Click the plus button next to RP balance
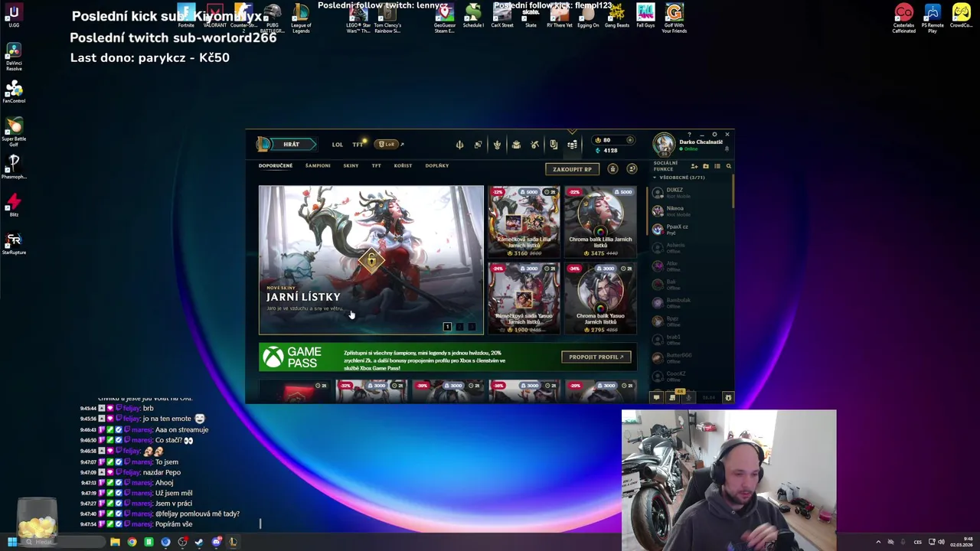The image size is (980, 551). click(630, 140)
